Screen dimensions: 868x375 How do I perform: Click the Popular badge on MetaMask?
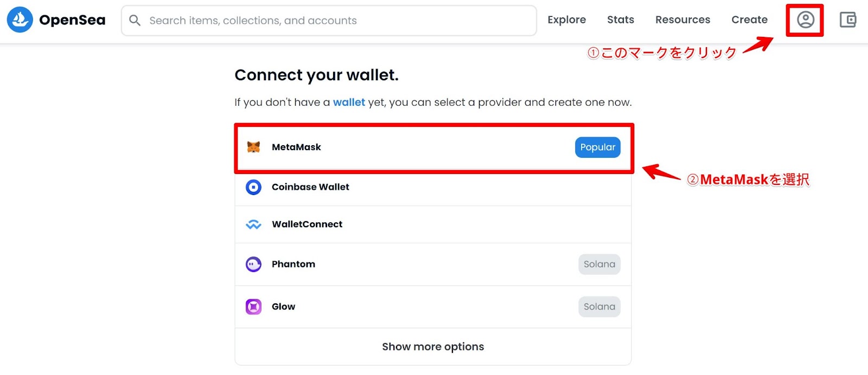(597, 147)
